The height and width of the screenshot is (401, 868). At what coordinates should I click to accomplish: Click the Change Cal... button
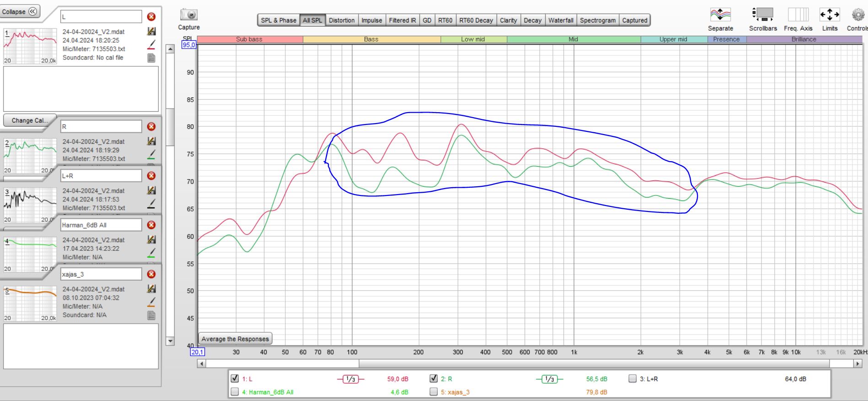coord(30,120)
